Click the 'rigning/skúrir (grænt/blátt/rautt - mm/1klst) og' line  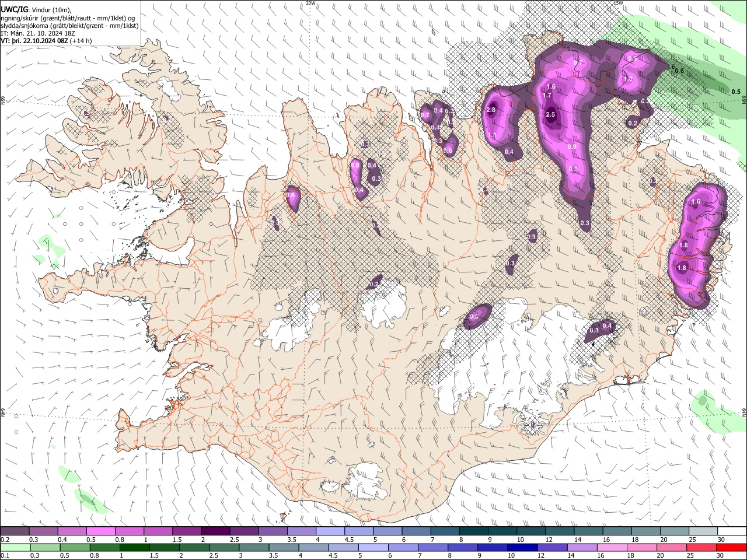tap(68, 18)
